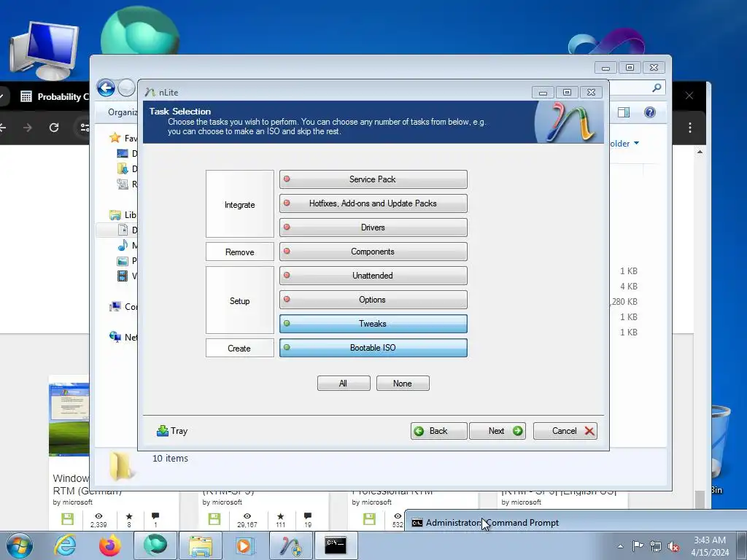Deselect all tasks with None button
This screenshot has height=560, width=747.
click(x=403, y=384)
